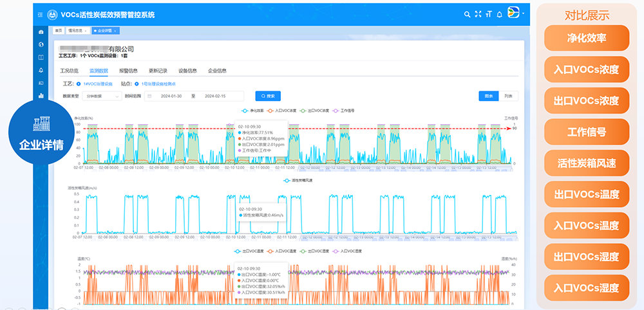
Task: Expand the user avatar dropdown menu
Action: [x=516, y=14]
